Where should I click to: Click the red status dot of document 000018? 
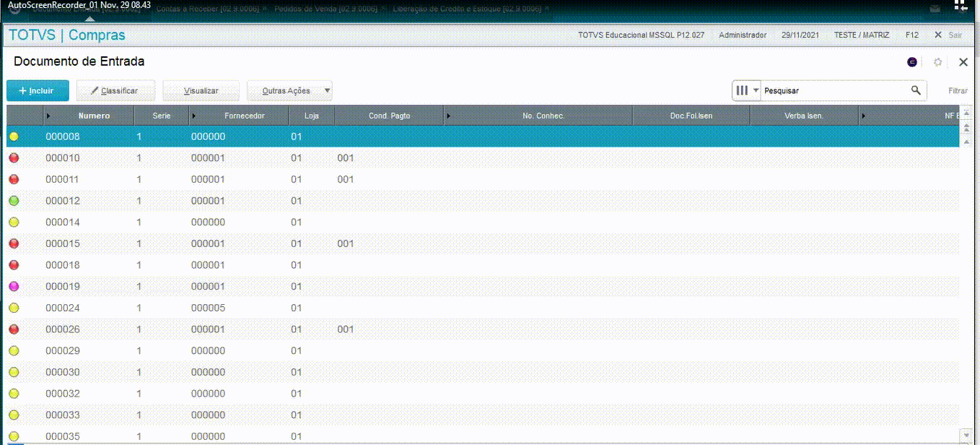pyautogui.click(x=14, y=265)
